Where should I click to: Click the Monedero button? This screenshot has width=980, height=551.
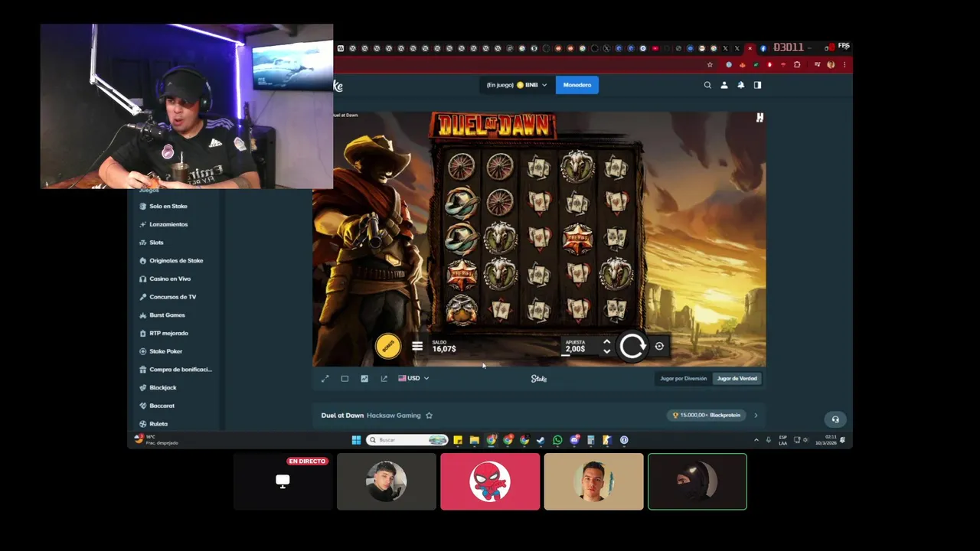pyautogui.click(x=577, y=85)
